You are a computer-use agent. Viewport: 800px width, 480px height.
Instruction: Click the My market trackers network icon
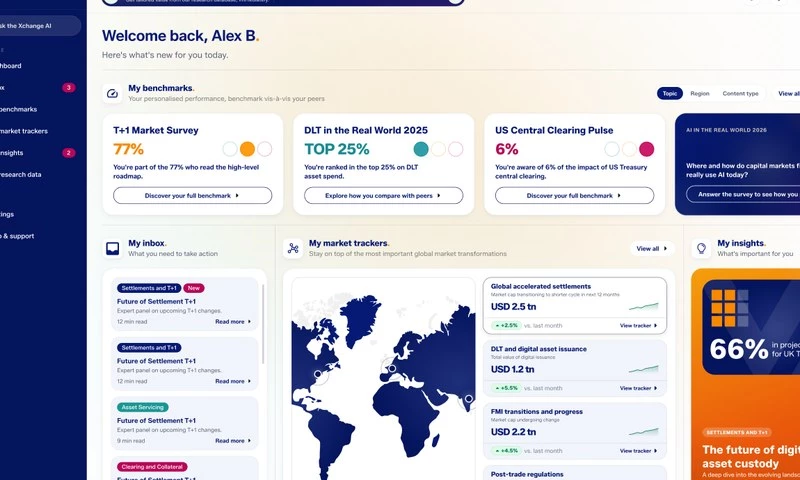click(x=293, y=248)
